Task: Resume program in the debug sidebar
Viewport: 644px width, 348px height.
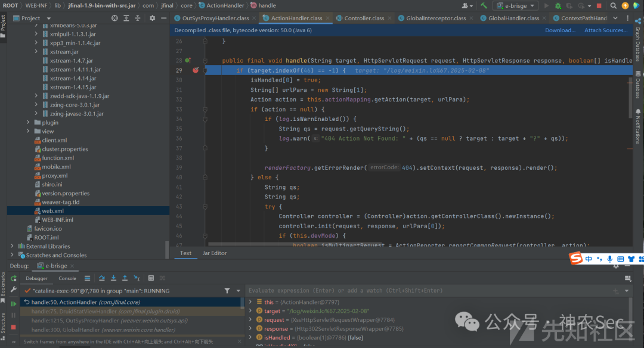Action: pyautogui.click(x=14, y=303)
